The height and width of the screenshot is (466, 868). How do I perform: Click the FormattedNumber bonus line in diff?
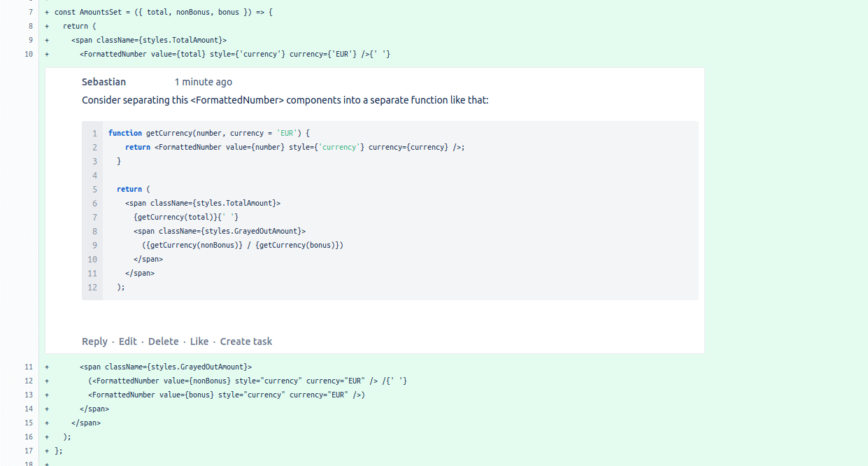[x=227, y=395]
